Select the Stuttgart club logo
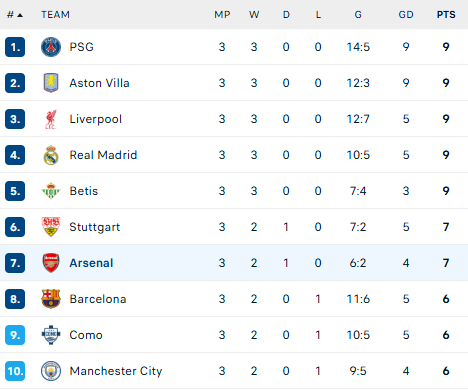This screenshot has height=391, width=468. coord(51,227)
